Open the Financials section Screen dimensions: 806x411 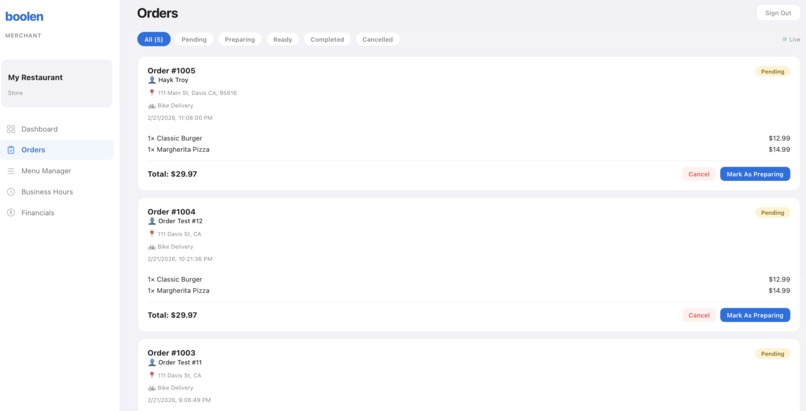point(57,213)
